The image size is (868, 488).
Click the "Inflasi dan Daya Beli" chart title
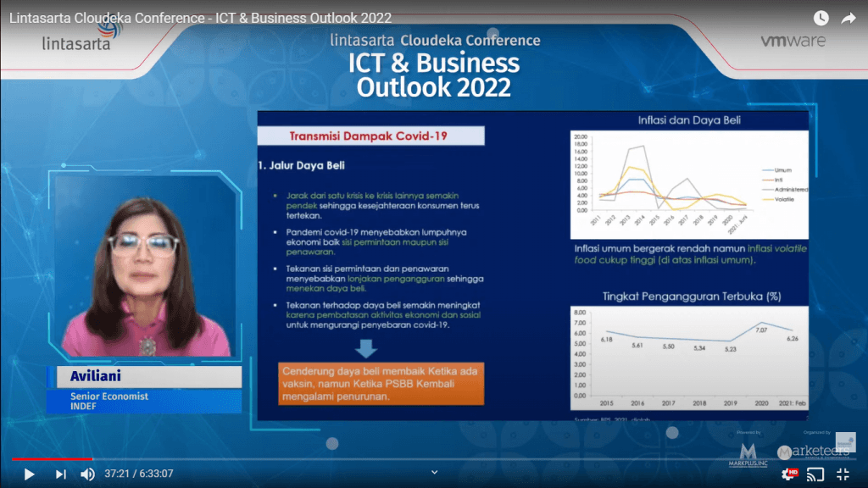689,120
